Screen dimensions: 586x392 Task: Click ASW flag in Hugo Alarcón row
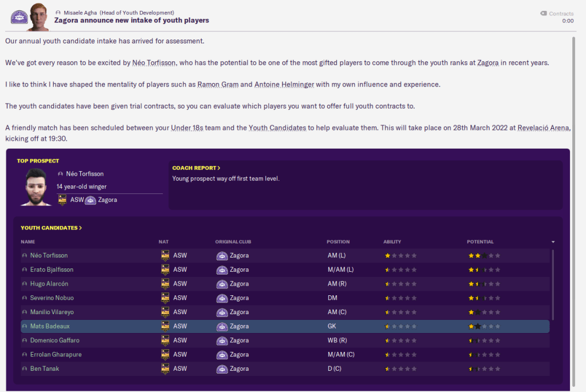click(166, 284)
